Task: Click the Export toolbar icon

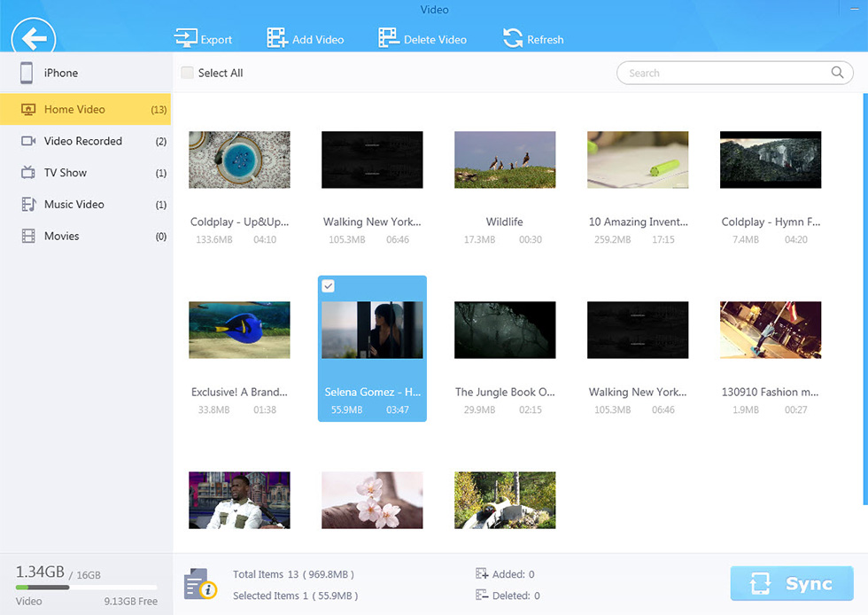Action: [x=185, y=38]
